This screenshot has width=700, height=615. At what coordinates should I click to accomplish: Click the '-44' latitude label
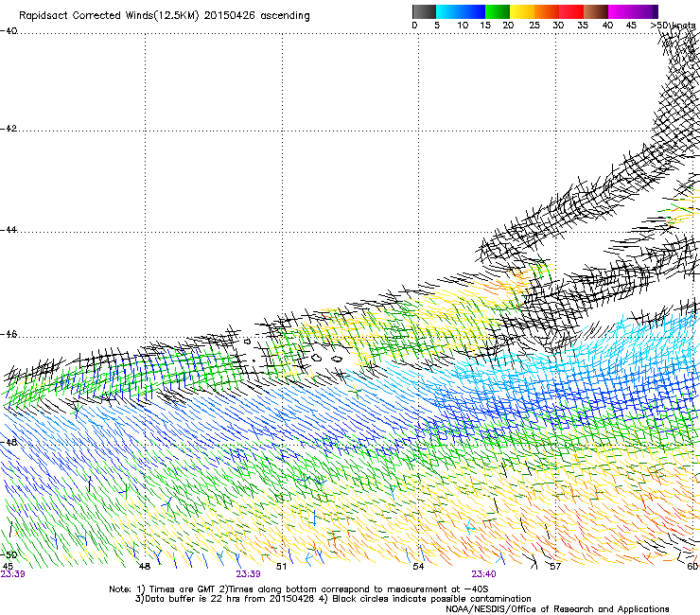(9, 230)
